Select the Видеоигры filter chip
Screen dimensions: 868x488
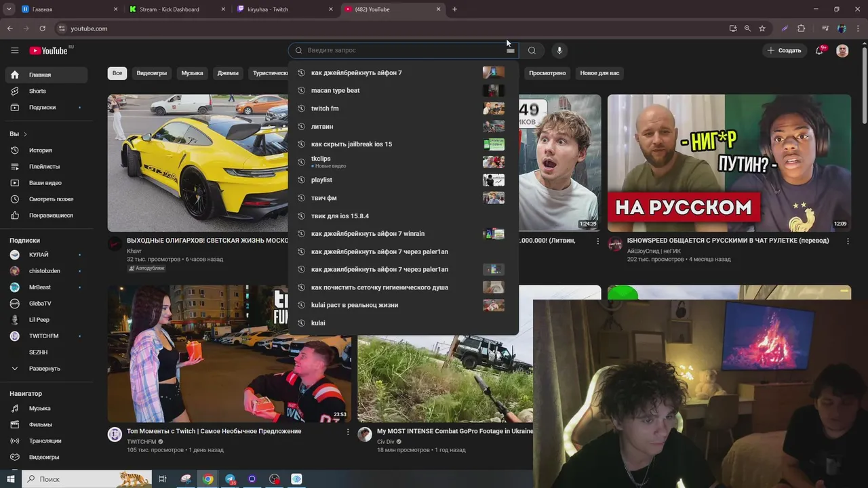151,73
